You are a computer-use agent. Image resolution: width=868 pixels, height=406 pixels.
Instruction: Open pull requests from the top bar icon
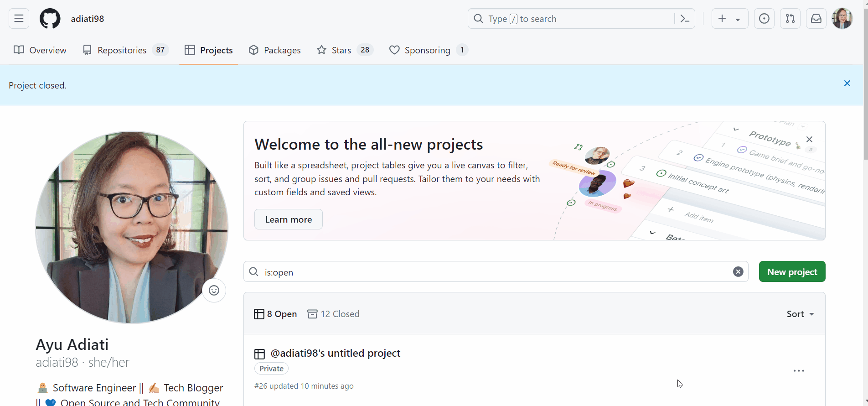[790, 18]
